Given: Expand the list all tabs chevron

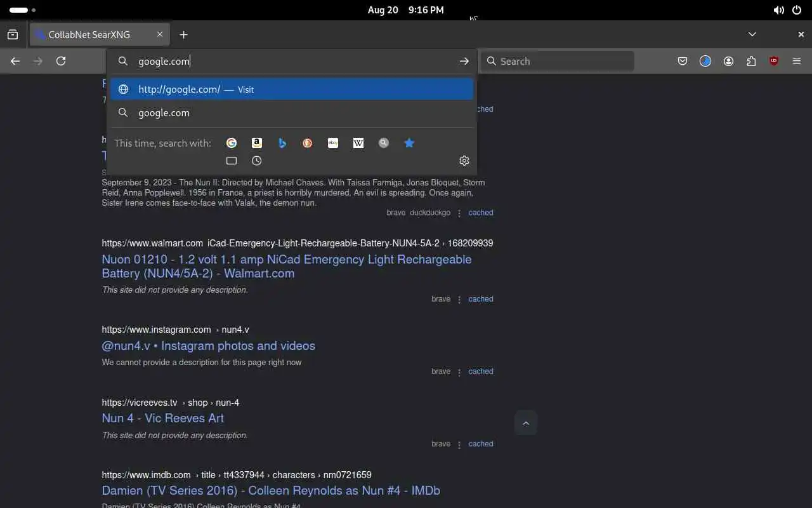Looking at the screenshot, I should pyautogui.click(x=752, y=34).
